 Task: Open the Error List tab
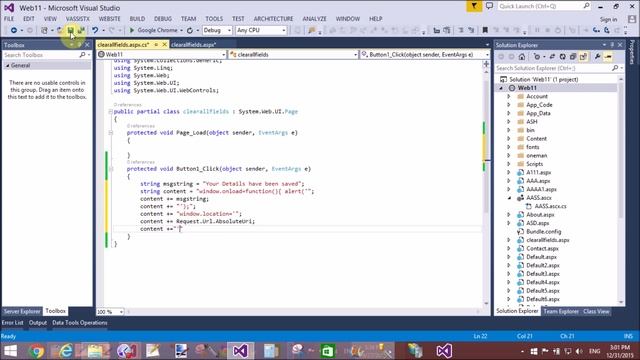click(x=13, y=322)
